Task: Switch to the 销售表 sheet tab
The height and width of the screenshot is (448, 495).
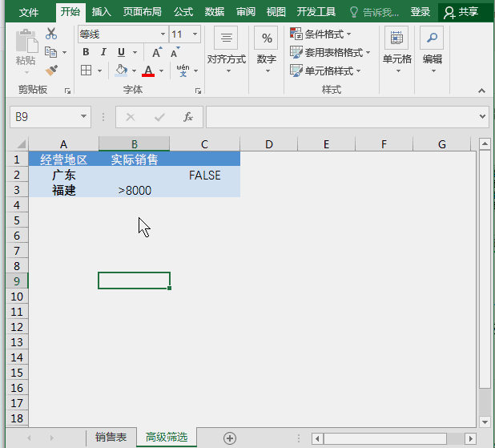Action: (x=111, y=438)
